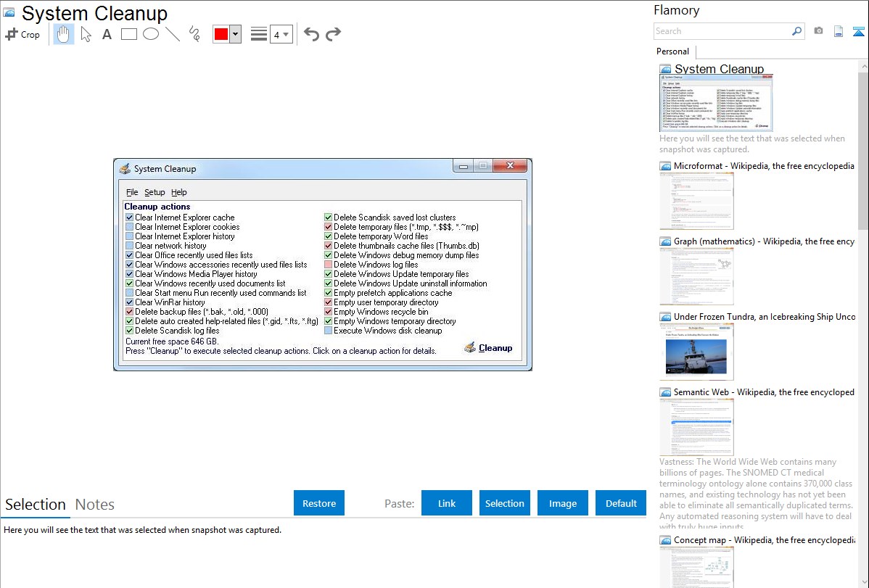Select the arrow pointer tool
The height and width of the screenshot is (588, 869).
click(86, 34)
